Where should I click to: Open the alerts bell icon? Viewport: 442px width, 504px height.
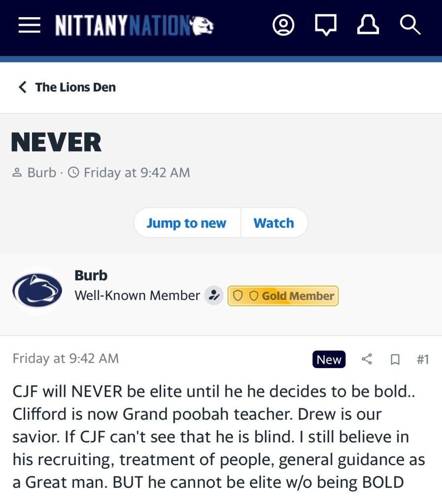[368, 25]
